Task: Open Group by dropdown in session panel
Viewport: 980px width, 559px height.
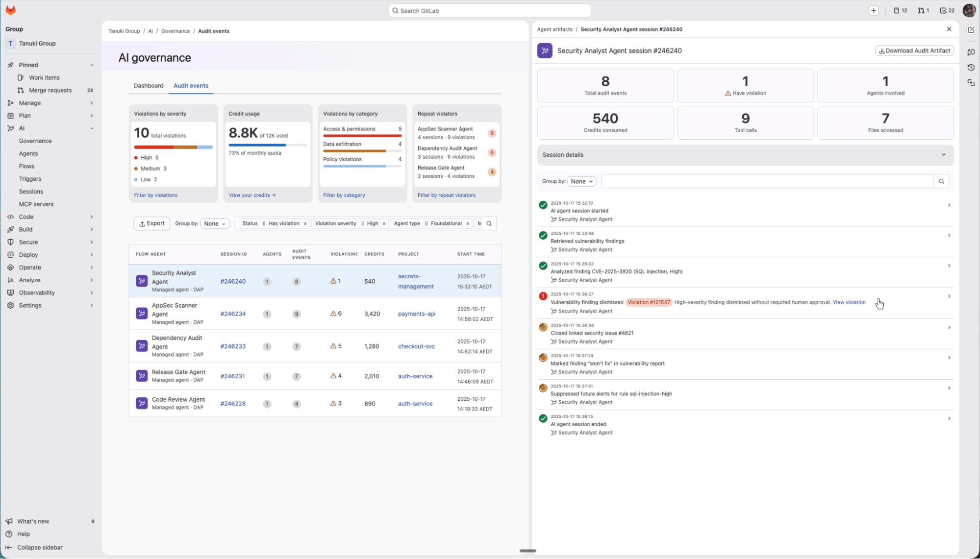Action: (581, 181)
